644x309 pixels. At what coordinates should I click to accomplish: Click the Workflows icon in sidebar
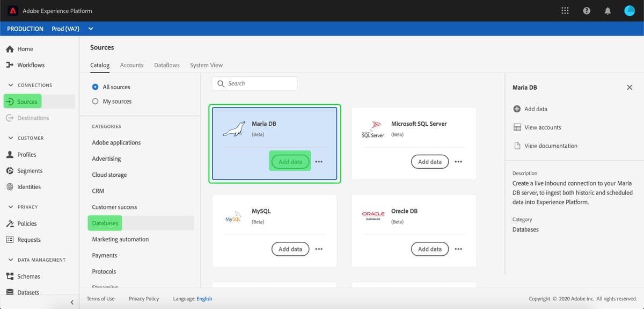[x=10, y=65]
